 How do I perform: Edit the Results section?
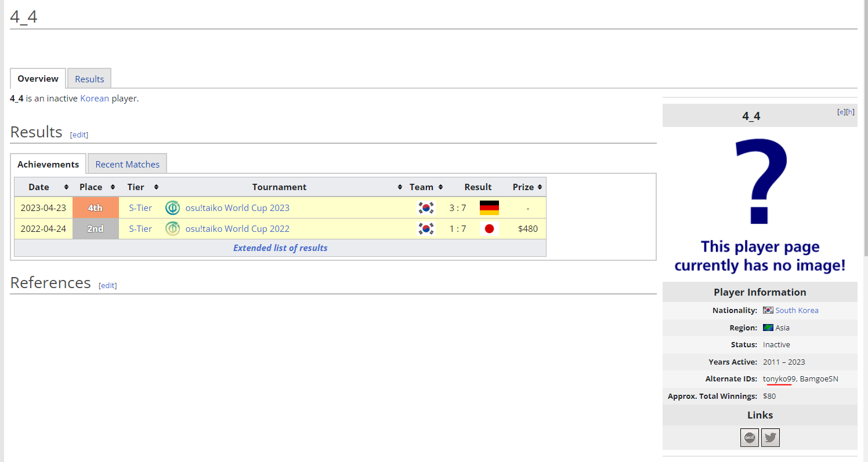click(79, 134)
